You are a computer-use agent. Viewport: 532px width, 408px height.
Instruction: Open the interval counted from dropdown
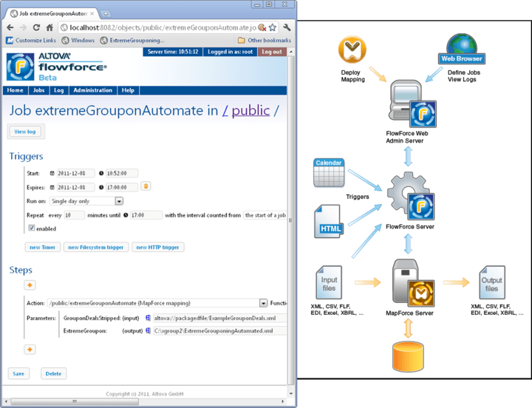pos(265,215)
